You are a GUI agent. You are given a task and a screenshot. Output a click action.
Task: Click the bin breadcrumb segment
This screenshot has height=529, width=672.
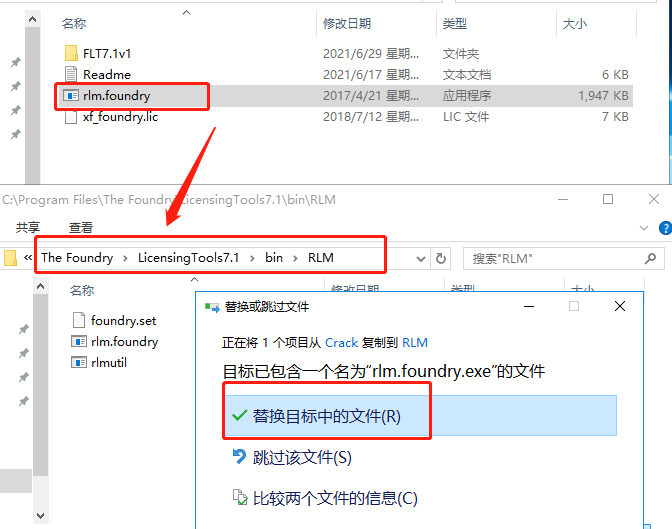click(x=274, y=258)
